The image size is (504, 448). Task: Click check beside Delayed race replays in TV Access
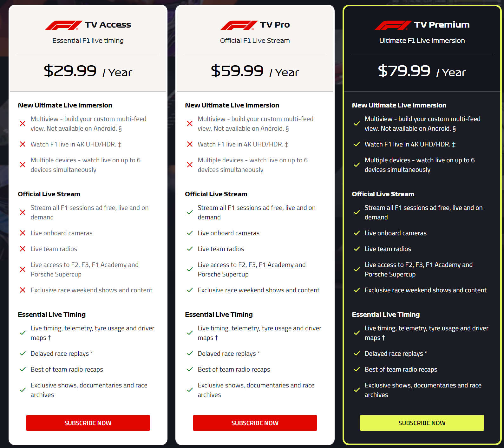point(23,354)
